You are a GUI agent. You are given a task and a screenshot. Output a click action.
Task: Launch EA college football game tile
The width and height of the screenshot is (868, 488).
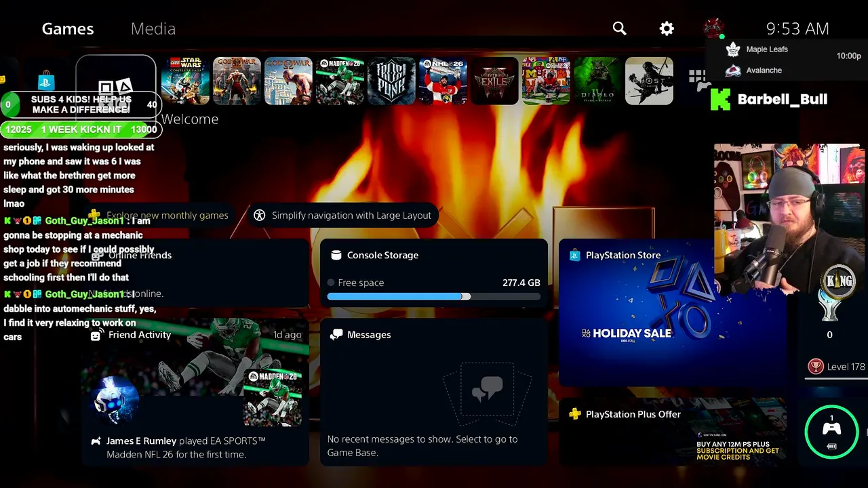546,81
